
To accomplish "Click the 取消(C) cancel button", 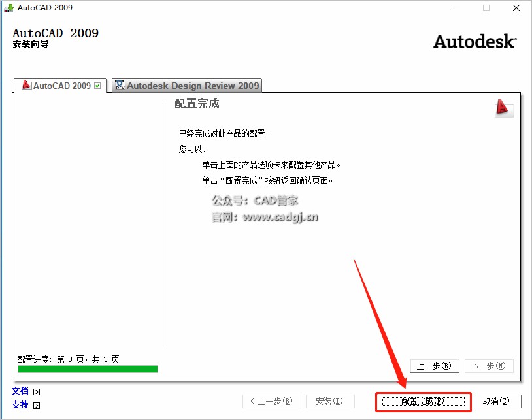I will [496, 401].
